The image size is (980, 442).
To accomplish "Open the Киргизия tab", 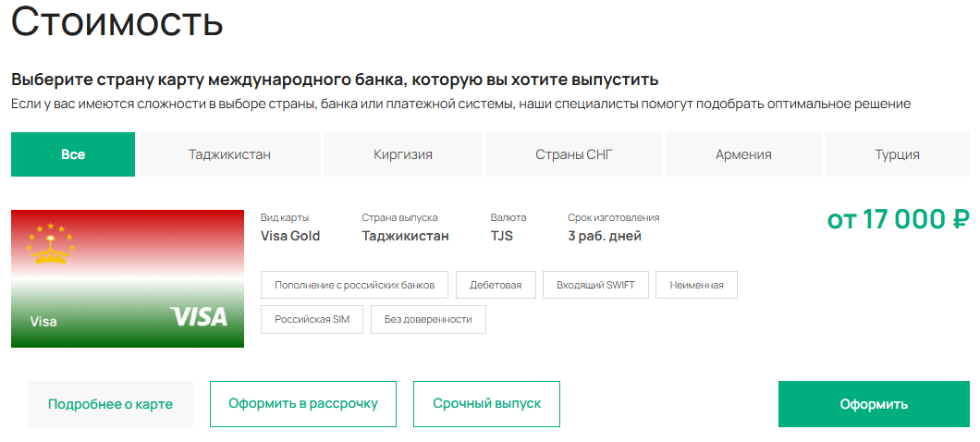I will click(403, 154).
